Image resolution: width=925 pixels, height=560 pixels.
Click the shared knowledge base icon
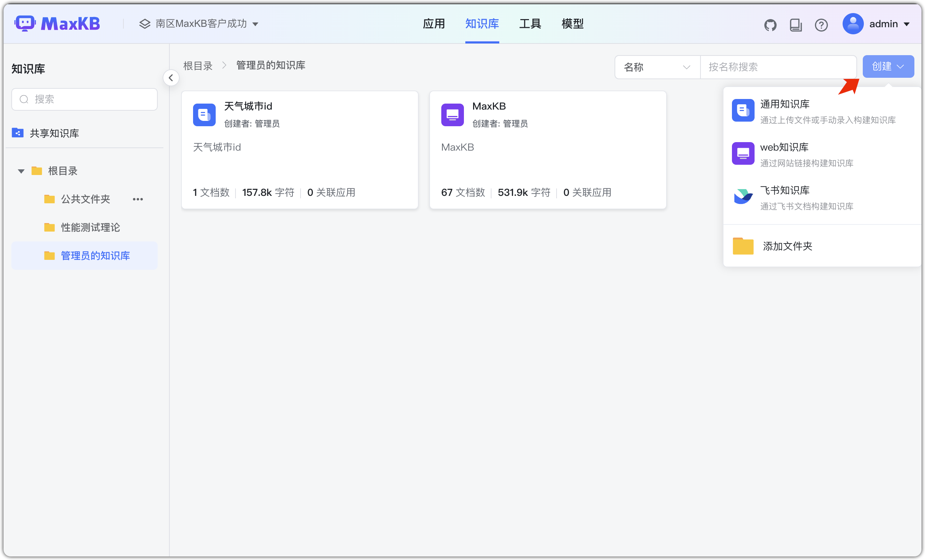tap(18, 133)
